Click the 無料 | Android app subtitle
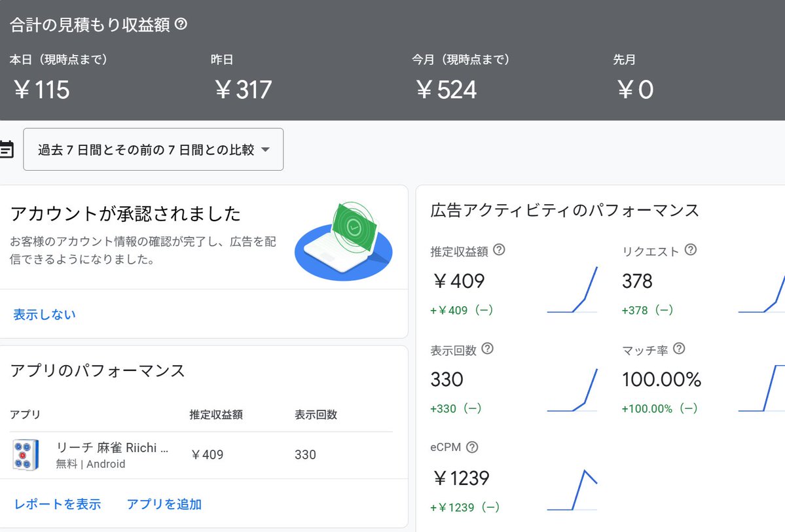785x532 pixels. pos(90,464)
